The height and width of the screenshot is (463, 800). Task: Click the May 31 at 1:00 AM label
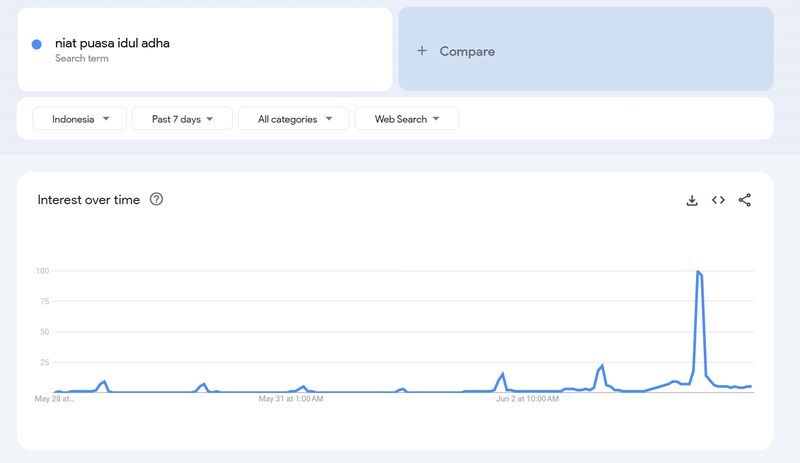point(291,399)
